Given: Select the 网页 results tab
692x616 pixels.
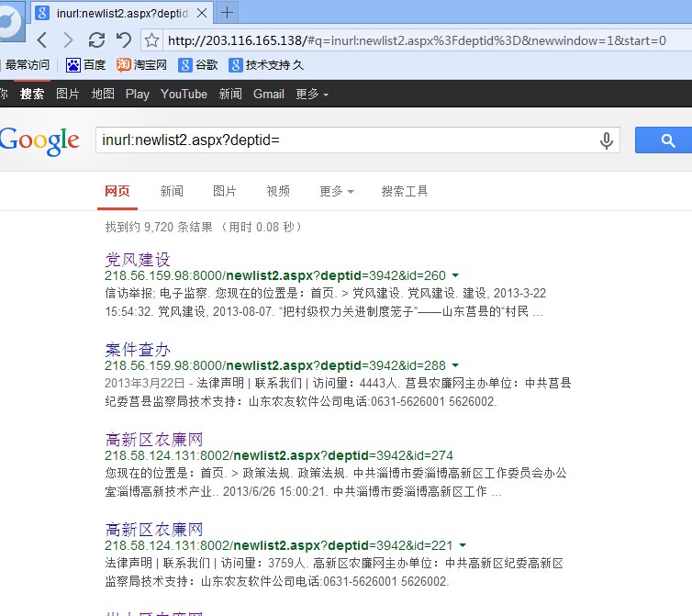Looking at the screenshot, I should pyautogui.click(x=117, y=191).
